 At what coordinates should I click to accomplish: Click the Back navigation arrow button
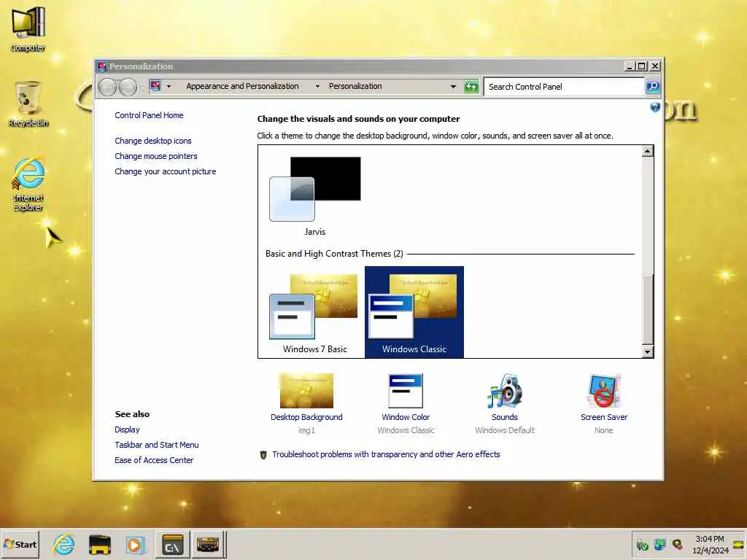[x=108, y=87]
